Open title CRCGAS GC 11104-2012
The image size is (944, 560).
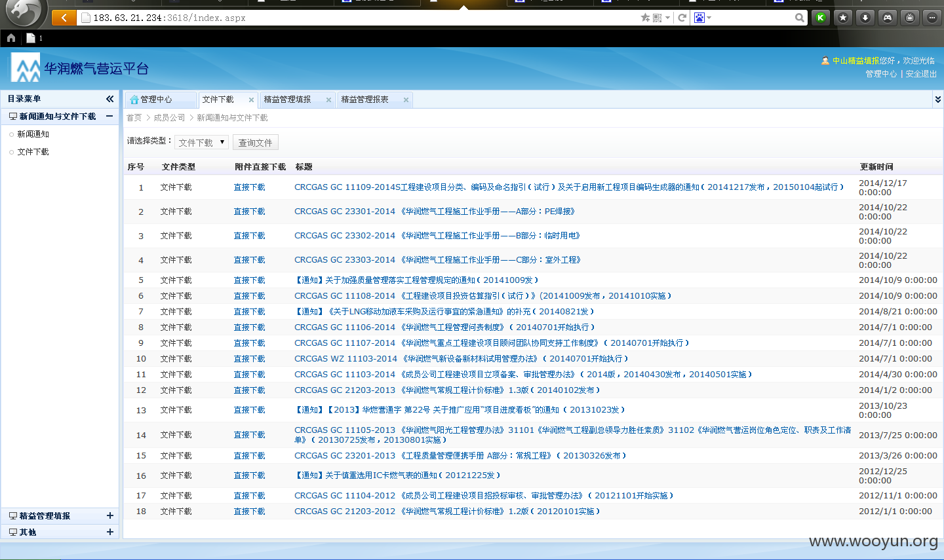pos(484,495)
